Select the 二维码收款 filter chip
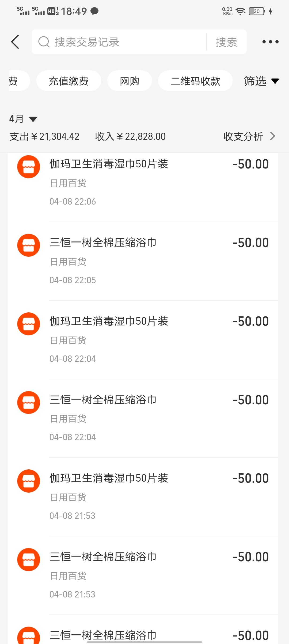Screen dimensions: 289x644 click(195, 81)
